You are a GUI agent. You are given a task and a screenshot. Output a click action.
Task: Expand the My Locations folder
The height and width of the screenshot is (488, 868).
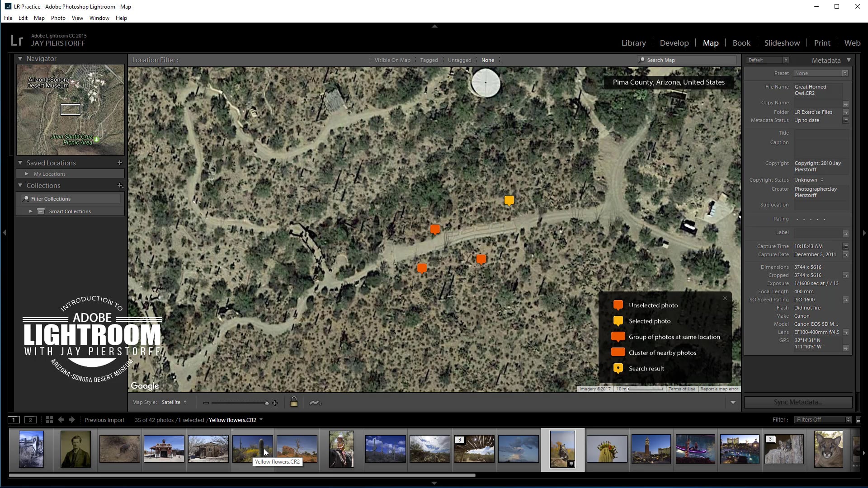pos(27,174)
